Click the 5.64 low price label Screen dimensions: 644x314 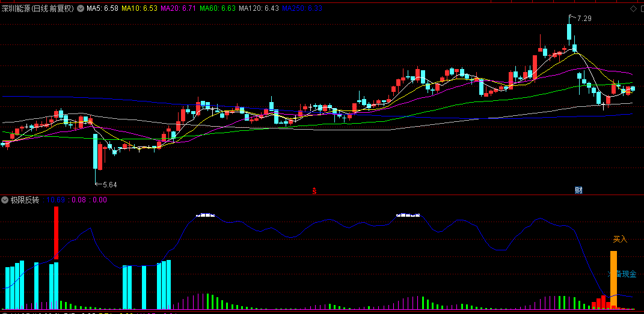(109, 184)
